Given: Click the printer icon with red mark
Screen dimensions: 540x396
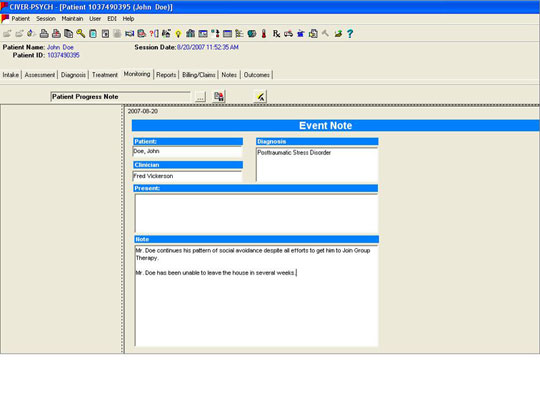Looking at the screenshot, I should click(x=56, y=33).
